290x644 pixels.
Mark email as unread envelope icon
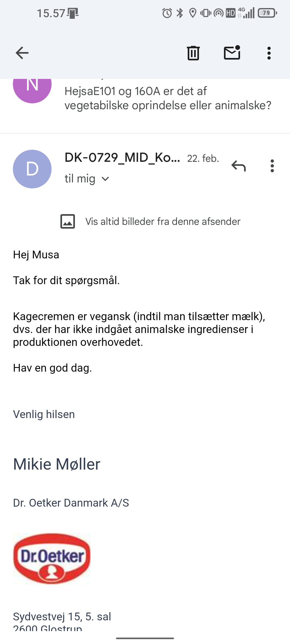pyautogui.click(x=232, y=53)
